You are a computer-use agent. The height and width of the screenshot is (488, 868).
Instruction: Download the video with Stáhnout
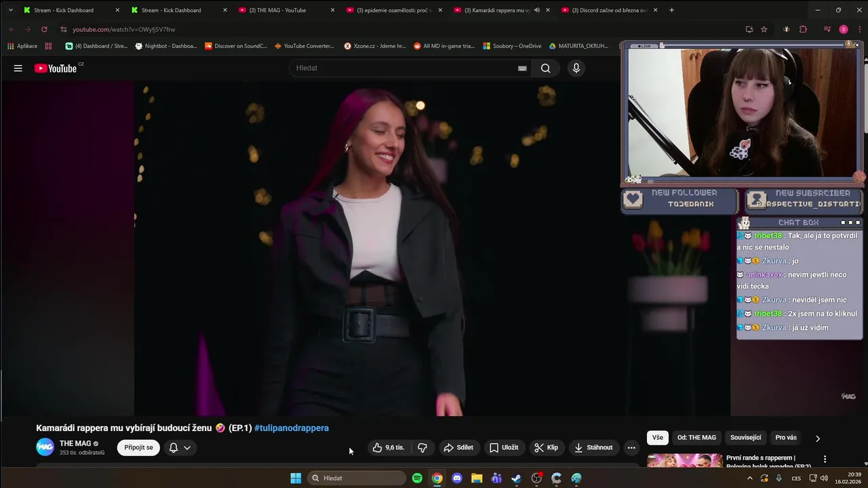(593, 447)
